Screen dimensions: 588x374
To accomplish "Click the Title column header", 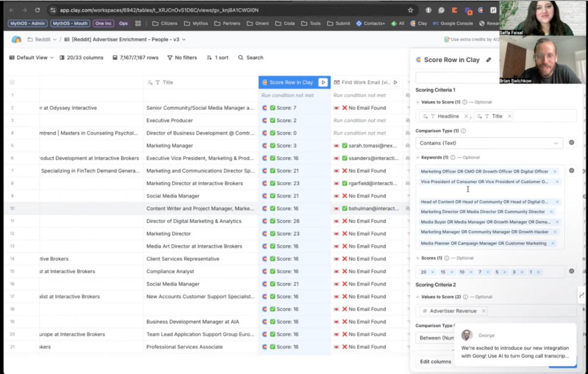I will click(x=201, y=83).
